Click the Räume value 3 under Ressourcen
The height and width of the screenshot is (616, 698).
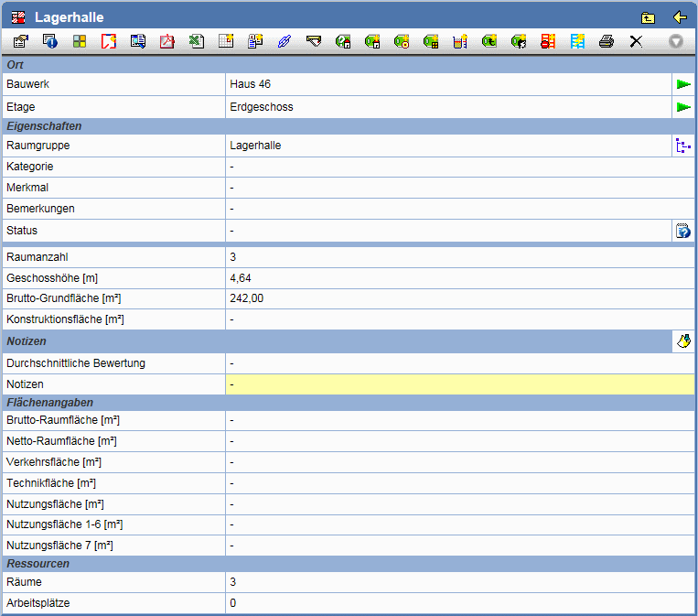[x=233, y=582]
